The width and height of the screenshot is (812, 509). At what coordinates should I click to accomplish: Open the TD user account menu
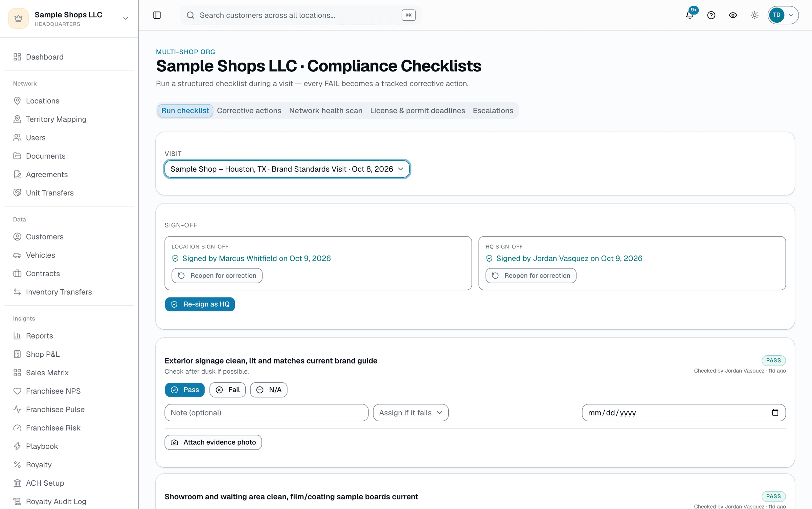783,15
